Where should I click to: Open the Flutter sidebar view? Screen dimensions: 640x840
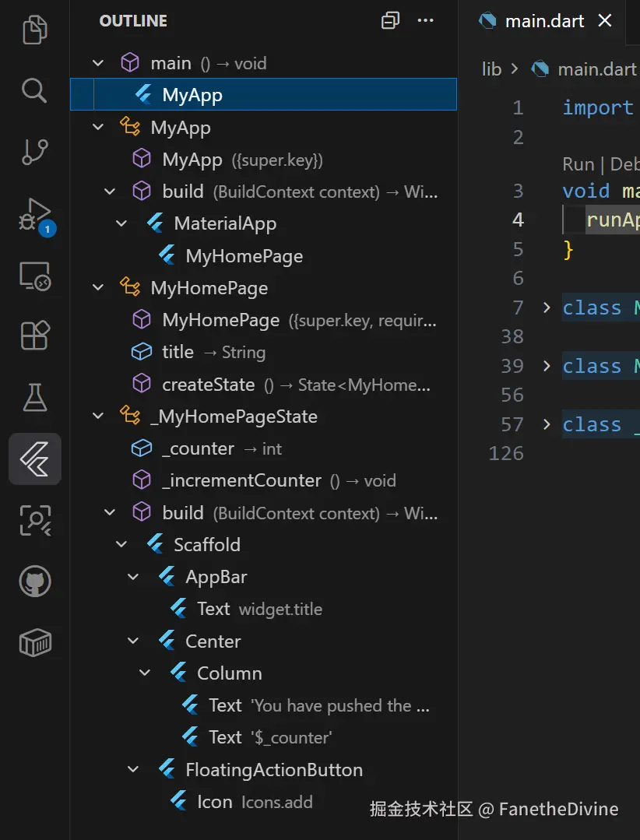34,459
